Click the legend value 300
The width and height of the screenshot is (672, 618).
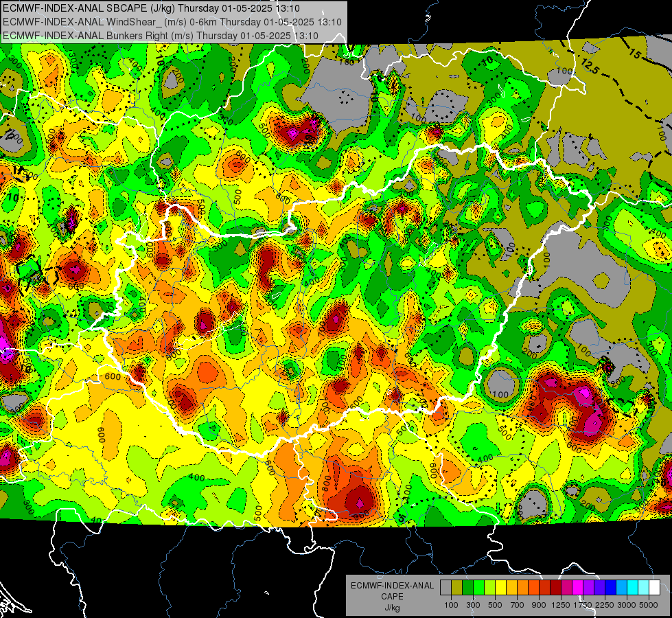pyautogui.click(x=473, y=605)
